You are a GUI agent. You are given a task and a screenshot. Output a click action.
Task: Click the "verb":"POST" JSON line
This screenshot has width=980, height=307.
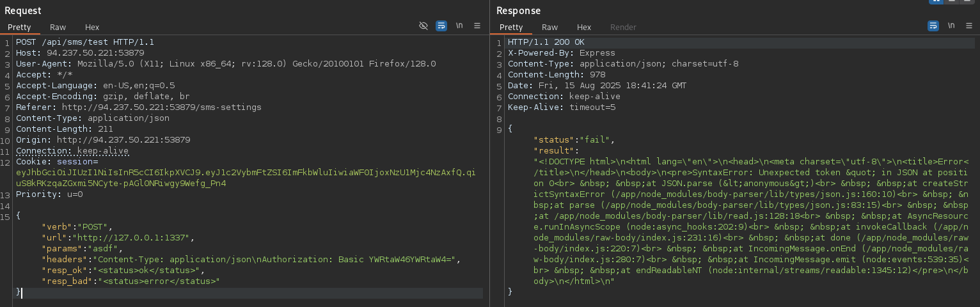tap(77, 227)
